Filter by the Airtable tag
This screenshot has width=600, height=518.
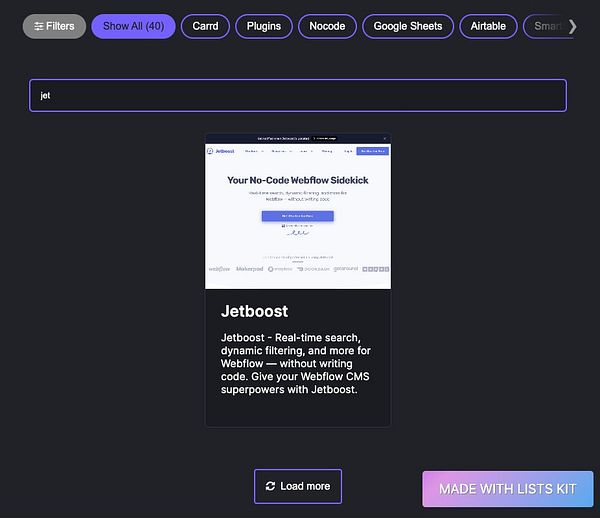[x=488, y=26]
